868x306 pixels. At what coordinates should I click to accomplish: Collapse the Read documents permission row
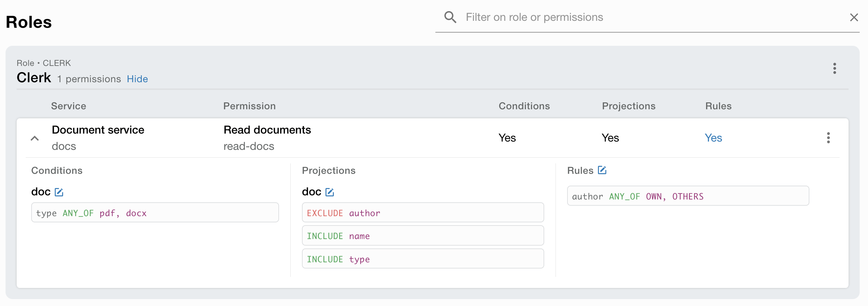click(35, 138)
